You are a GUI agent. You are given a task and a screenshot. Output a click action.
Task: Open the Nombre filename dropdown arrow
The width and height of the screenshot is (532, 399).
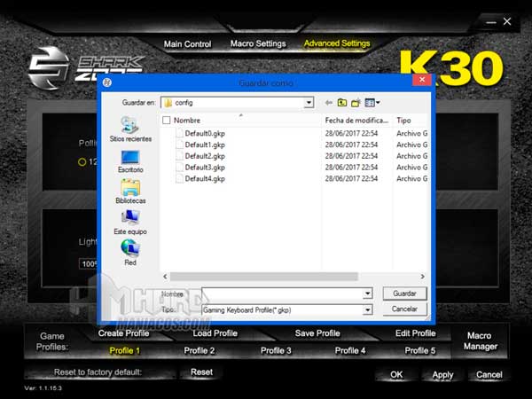pos(367,293)
